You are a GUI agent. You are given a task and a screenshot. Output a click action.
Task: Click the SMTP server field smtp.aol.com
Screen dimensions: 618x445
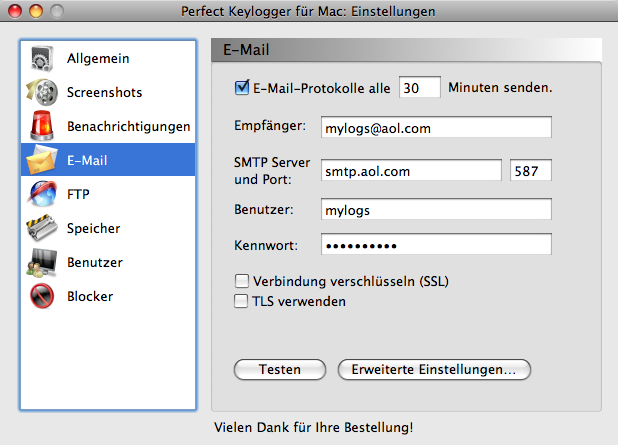(x=411, y=170)
